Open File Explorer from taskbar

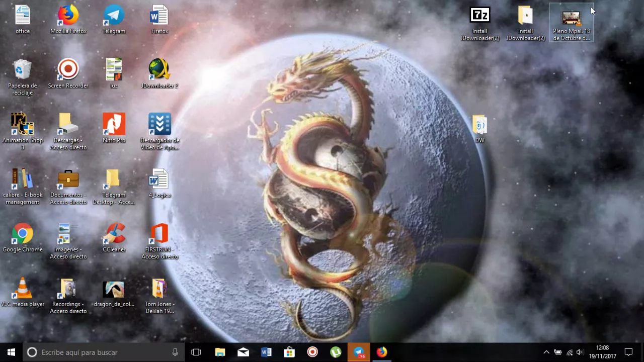[x=220, y=352]
